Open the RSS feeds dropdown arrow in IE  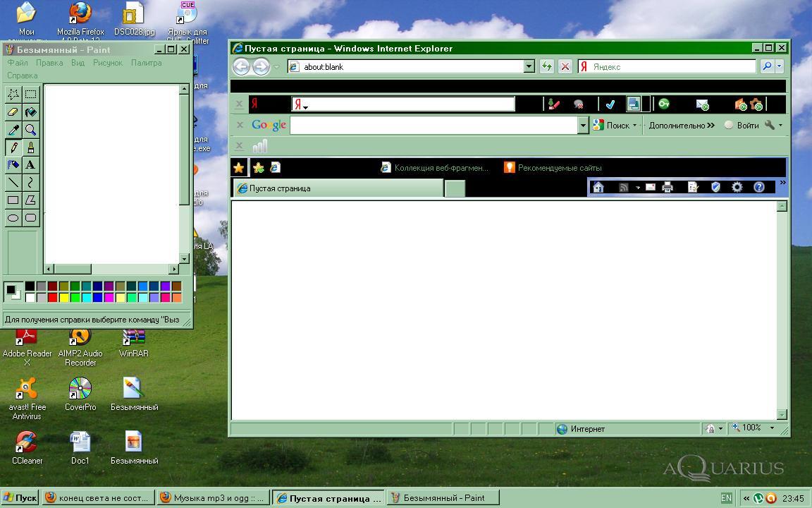click(x=638, y=188)
